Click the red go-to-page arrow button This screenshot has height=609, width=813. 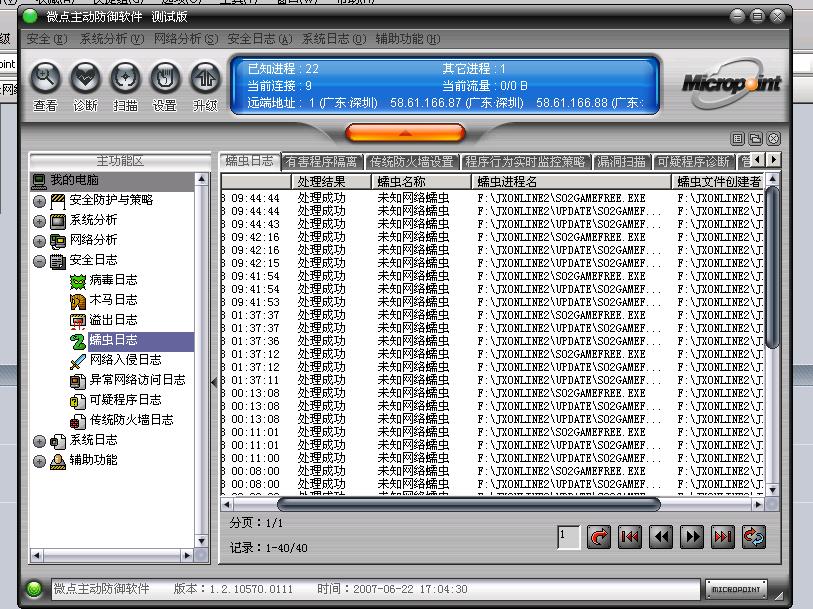pyautogui.click(x=598, y=537)
